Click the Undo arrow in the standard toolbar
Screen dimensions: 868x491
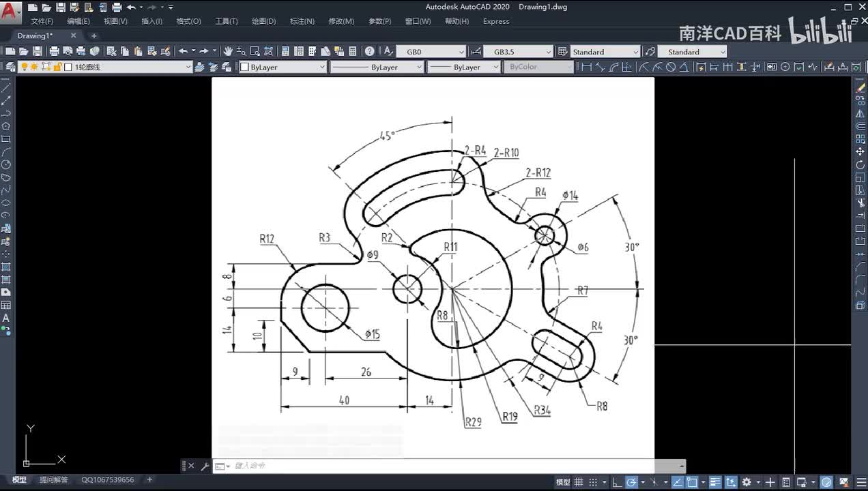(x=183, y=51)
